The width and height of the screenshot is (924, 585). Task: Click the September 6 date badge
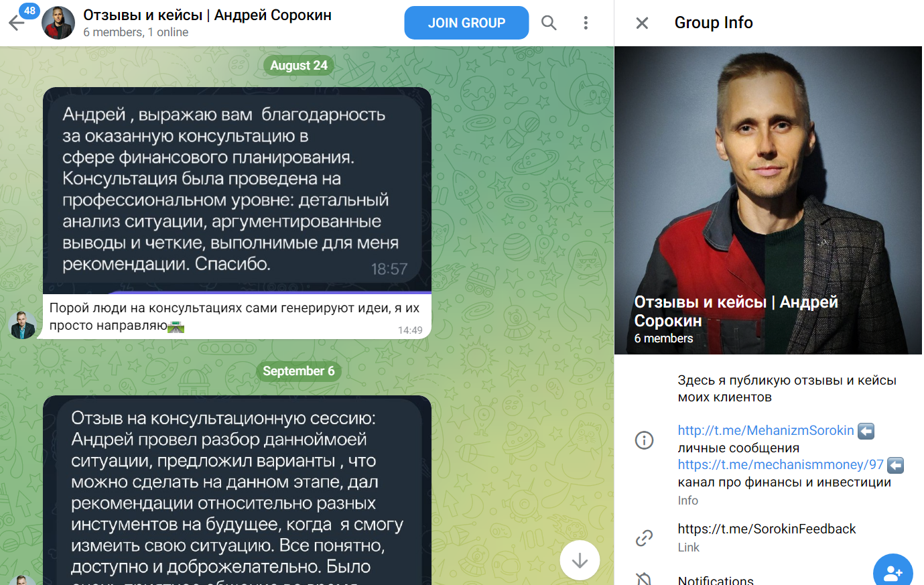click(x=298, y=371)
